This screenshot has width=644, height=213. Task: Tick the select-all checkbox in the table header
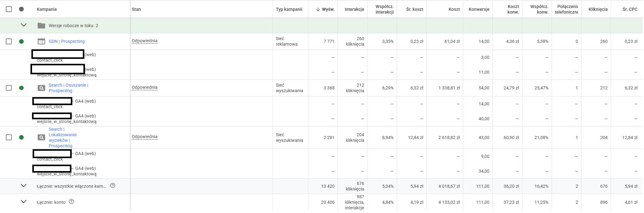pos(9,9)
